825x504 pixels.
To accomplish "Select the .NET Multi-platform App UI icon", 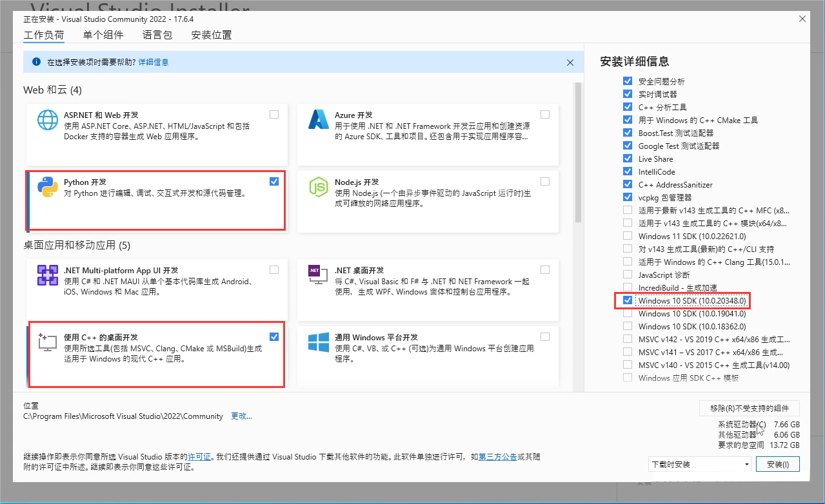I will [47, 275].
